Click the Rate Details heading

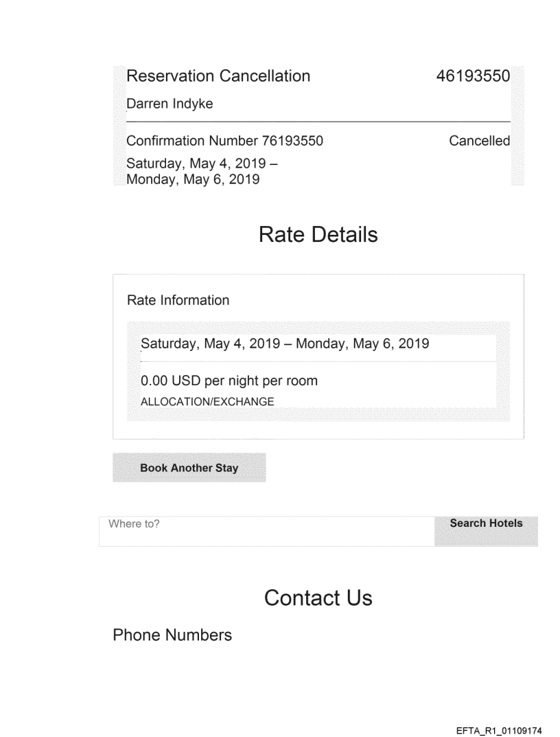tap(318, 235)
